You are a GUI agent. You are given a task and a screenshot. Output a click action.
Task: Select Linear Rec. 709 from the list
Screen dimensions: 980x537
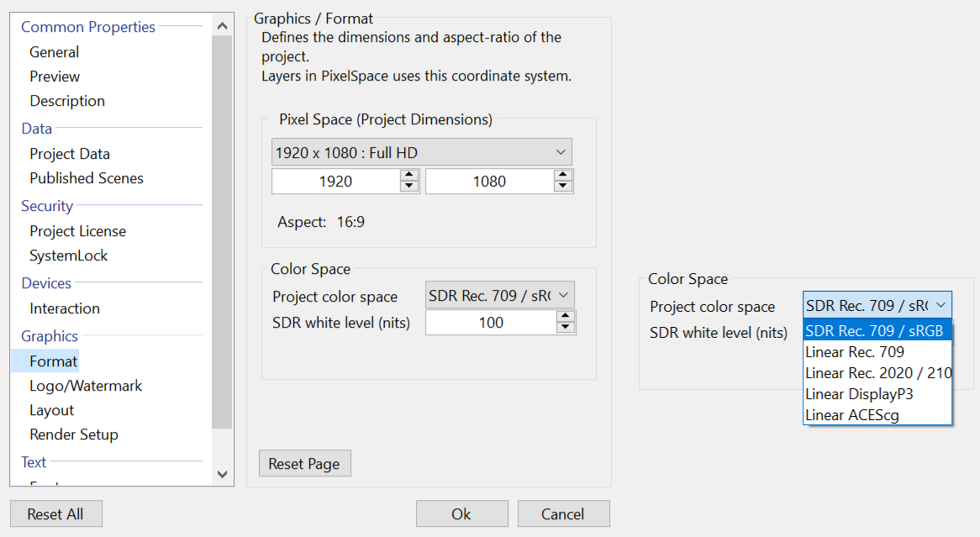[x=855, y=352]
